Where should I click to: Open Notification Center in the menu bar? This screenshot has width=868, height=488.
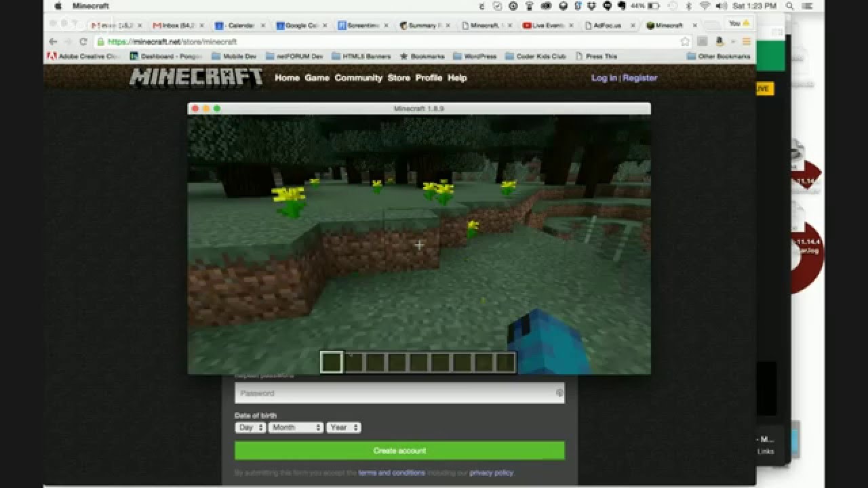coord(808,6)
